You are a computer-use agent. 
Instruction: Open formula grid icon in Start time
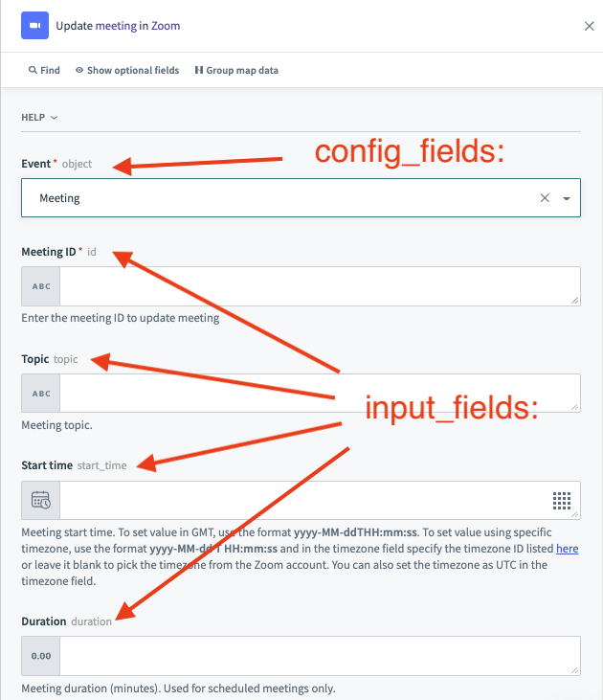(562, 500)
